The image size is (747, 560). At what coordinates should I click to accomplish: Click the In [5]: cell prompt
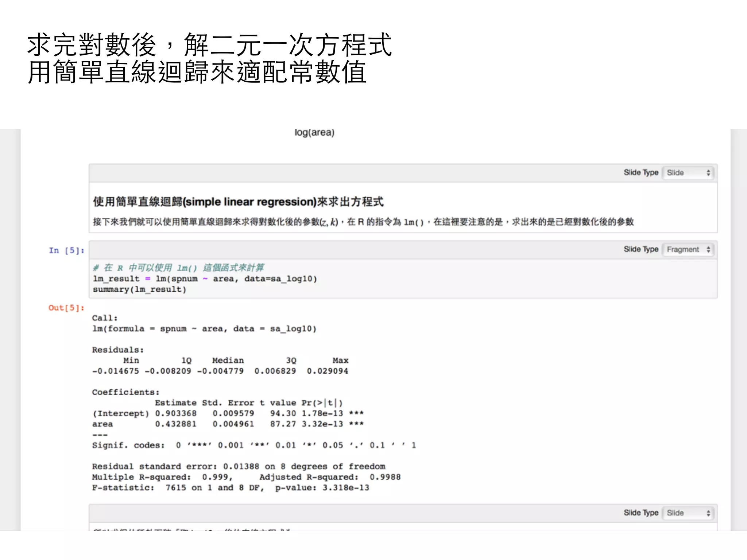pos(66,250)
